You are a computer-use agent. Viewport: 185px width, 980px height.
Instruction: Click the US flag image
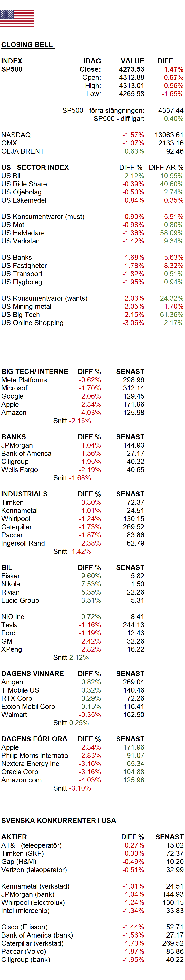pyautogui.click(x=17, y=18)
